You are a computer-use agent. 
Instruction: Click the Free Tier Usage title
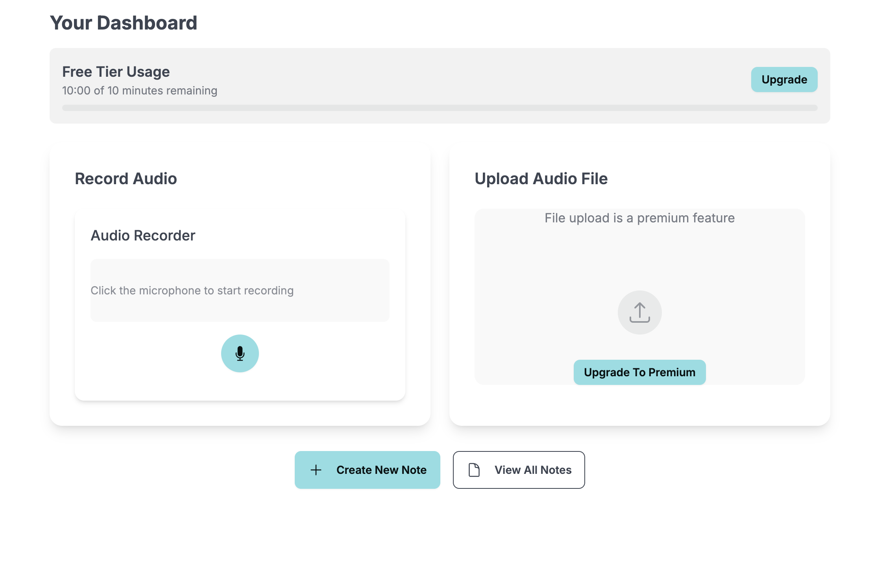116,72
